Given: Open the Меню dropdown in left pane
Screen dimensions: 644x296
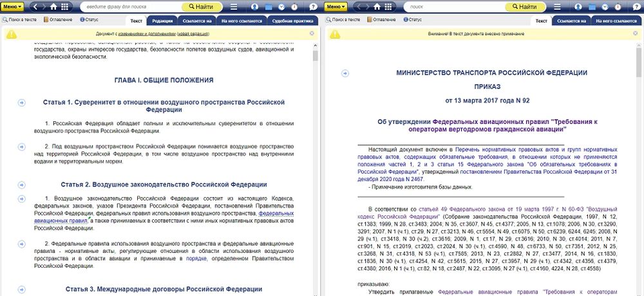Looking at the screenshot, I should 12,6.
